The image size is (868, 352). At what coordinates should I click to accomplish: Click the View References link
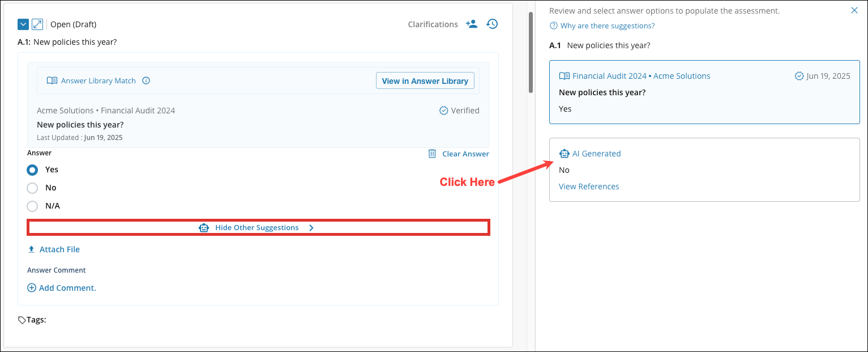(x=589, y=186)
